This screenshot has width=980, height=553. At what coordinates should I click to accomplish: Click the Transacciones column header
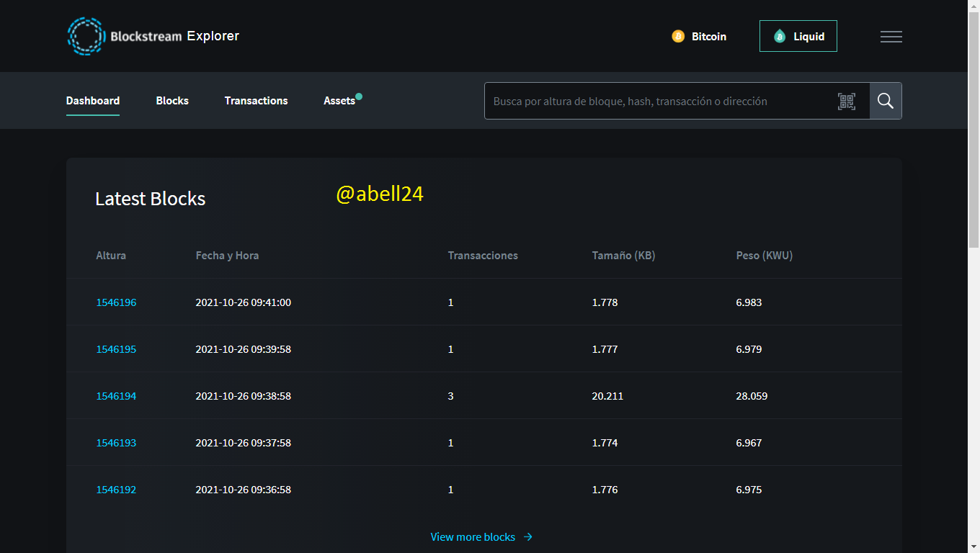point(483,256)
